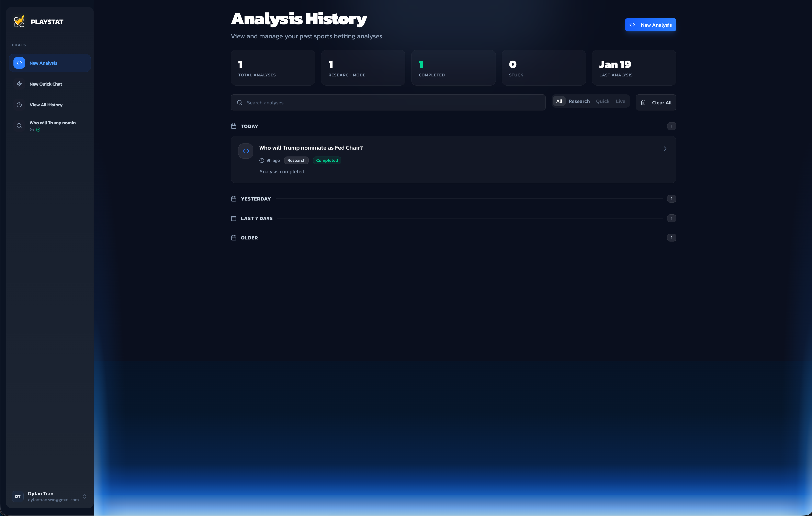Click the lightning bolt Quick Chat icon
This screenshot has width=812, height=516.
pos(19,84)
